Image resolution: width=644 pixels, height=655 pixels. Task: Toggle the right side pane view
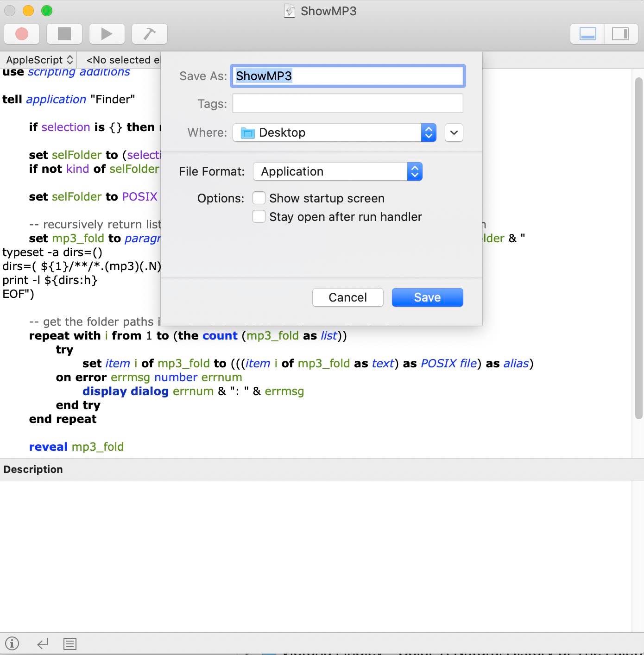click(x=620, y=34)
